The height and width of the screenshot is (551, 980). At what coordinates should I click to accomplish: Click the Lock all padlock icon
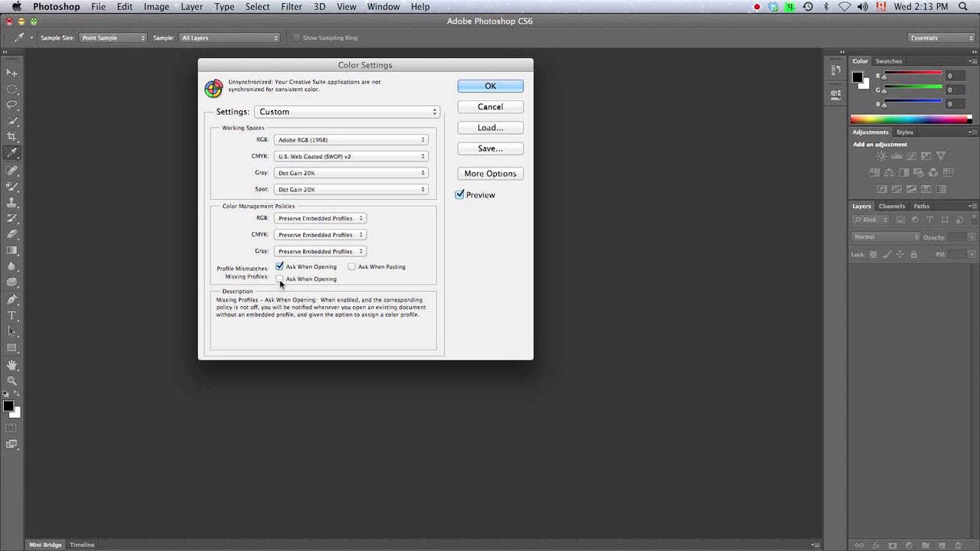pyautogui.click(x=913, y=254)
